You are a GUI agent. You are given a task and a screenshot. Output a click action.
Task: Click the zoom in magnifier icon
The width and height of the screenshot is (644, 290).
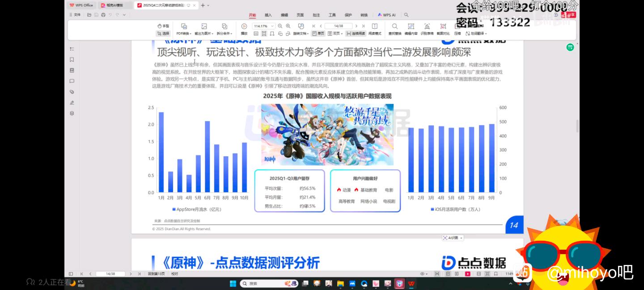point(288,26)
